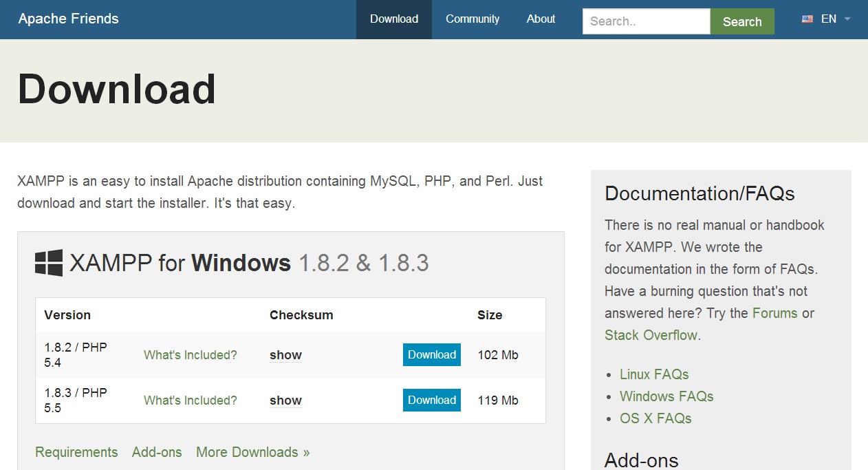This screenshot has height=470, width=868.
Task: Open the Download nav tab
Action: click(x=394, y=19)
